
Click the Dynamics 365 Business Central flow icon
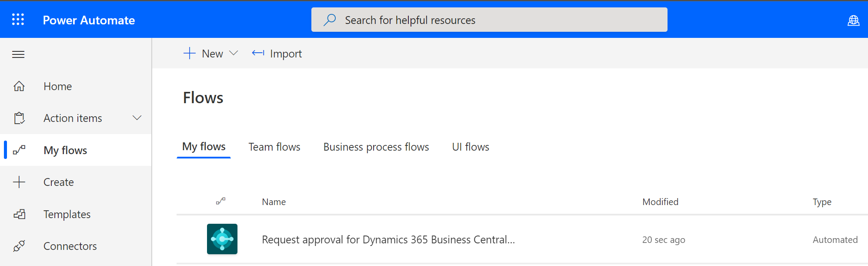coord(222,239)
